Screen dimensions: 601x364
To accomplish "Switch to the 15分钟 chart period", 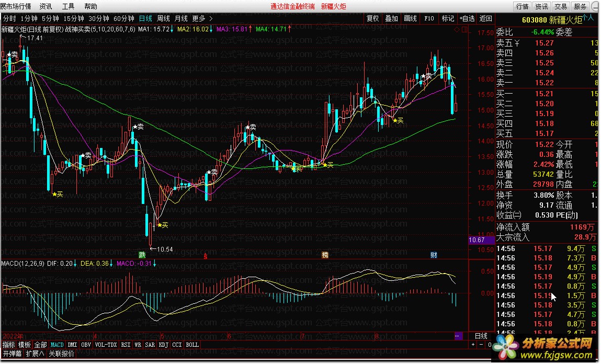I will [74, 18].
